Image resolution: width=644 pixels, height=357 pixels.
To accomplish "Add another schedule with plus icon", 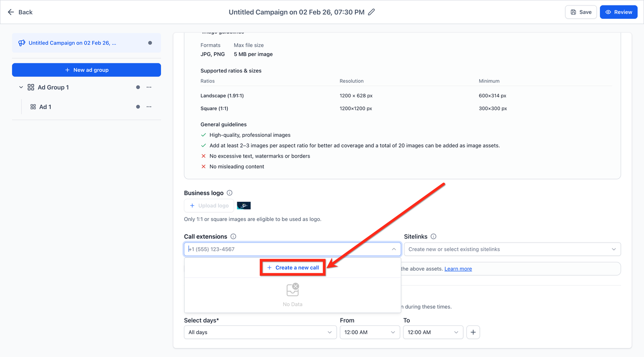I will (473, 332).
